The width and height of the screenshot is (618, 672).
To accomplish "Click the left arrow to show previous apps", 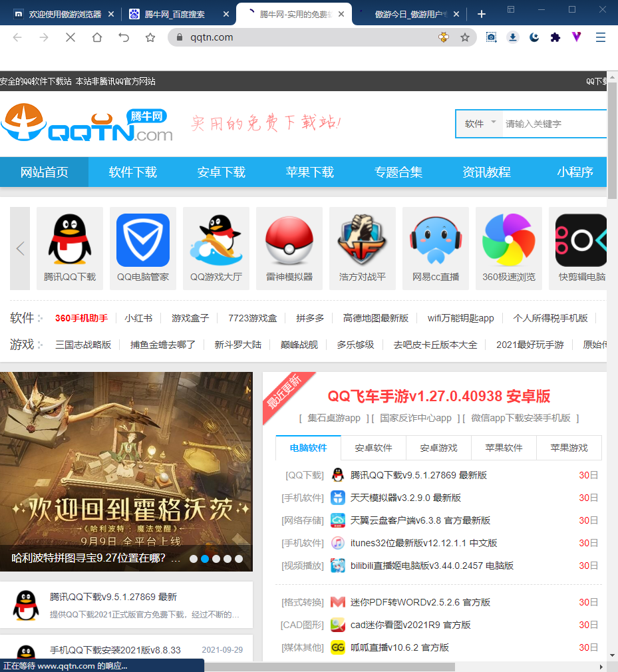I will click(20, 247).
